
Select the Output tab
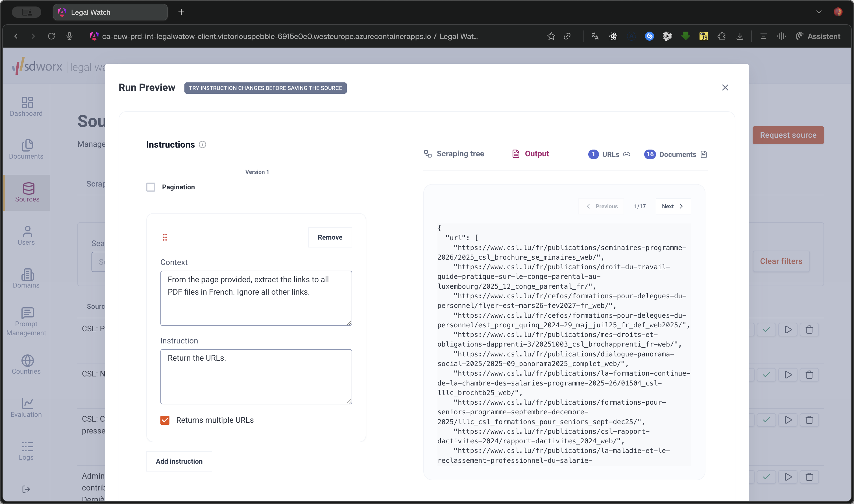[x=530, y=154]
